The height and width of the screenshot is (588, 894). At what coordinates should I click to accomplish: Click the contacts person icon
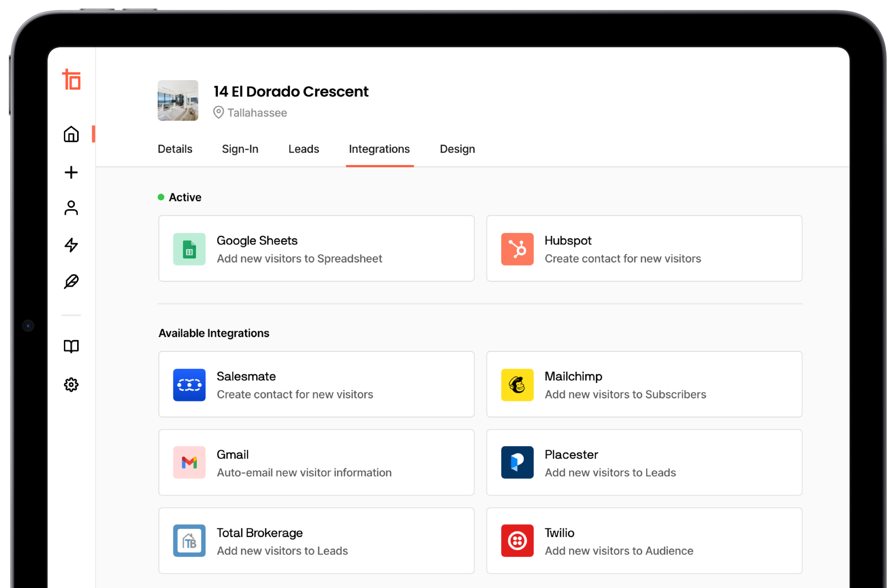point(72,209)
